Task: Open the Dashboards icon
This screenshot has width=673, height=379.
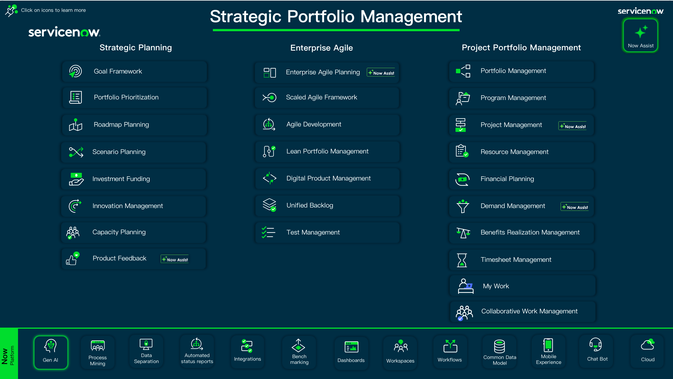Action: pos(351,352)
